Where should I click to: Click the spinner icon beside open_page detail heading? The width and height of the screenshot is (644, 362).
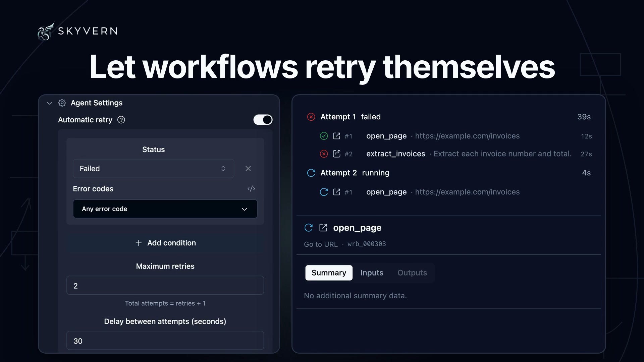(x=309, y=228)
